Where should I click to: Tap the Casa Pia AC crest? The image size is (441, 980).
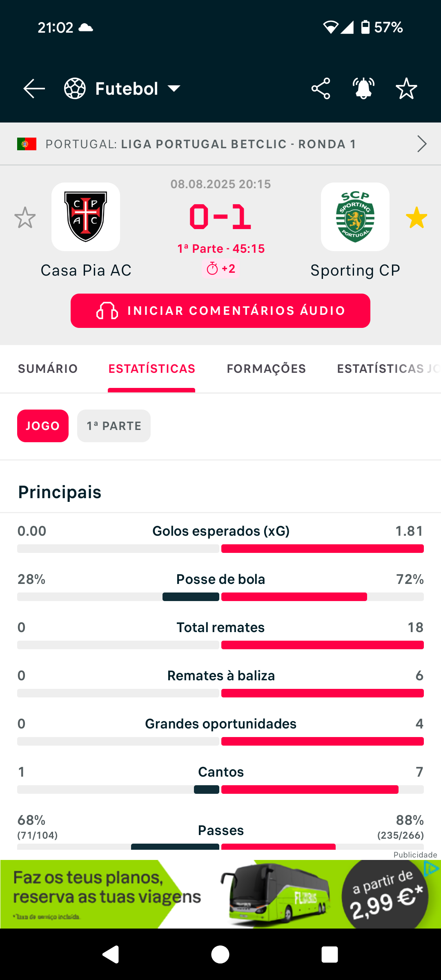pos(86,217)
